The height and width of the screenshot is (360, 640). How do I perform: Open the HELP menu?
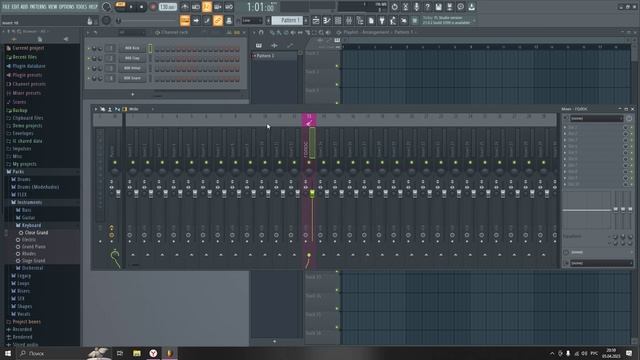click(x=93, y=7)
